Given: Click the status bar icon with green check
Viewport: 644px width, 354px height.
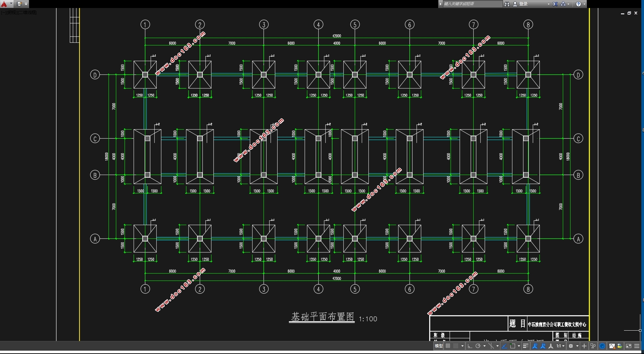Looking at the screenshot, I should click(620, 346).
